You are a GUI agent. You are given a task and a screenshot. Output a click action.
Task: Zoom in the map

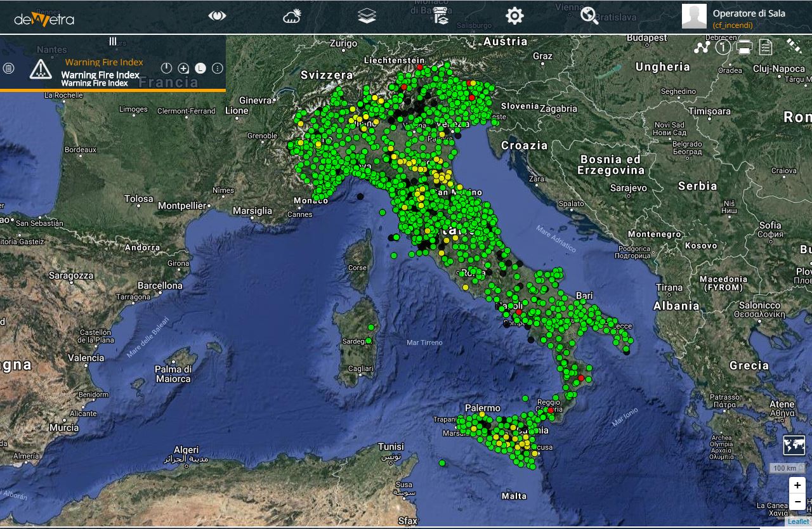pos(797,485)
